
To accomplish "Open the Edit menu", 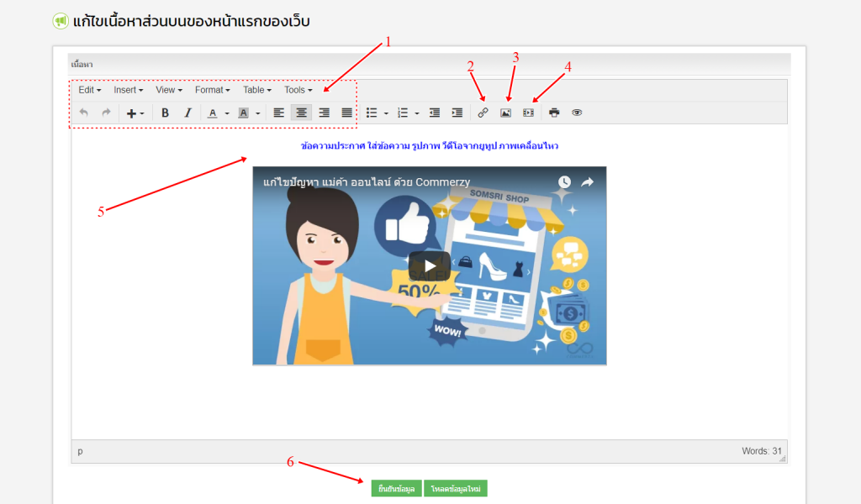I will click(x=89, y=90).
